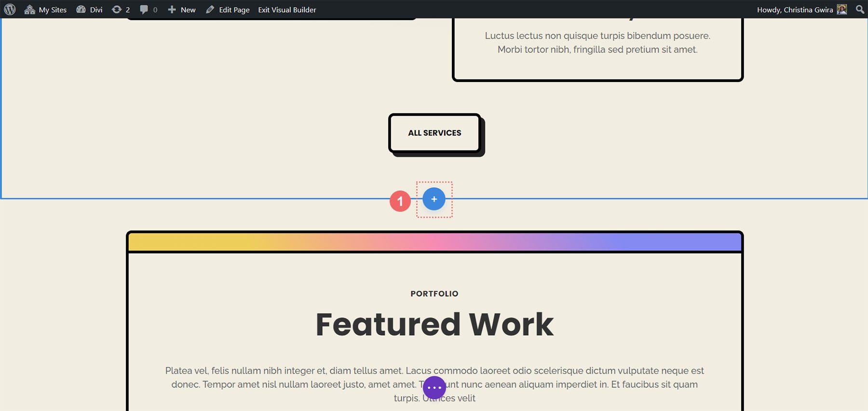Image resolution: width=868 pixels, height=411 pixels.
Task: Add a new row with the blue plus button
Action: coord(433,199)
